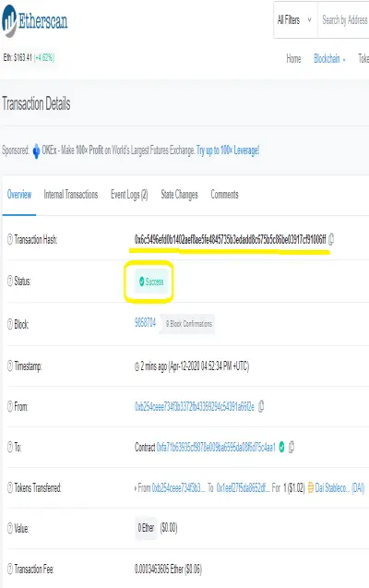Open the token recipient address 0x1eef link
Viewport: 369px width, 588px height.
[243, 488]
